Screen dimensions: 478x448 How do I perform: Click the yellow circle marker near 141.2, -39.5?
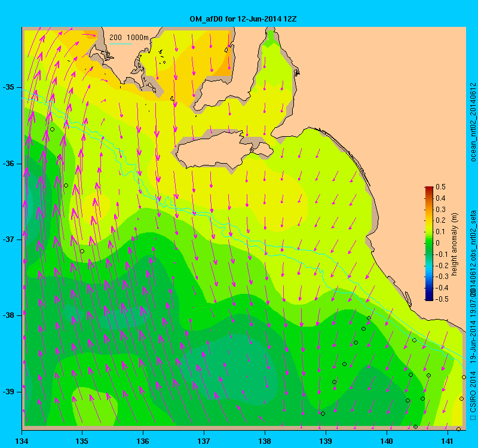tap(458, 429)
